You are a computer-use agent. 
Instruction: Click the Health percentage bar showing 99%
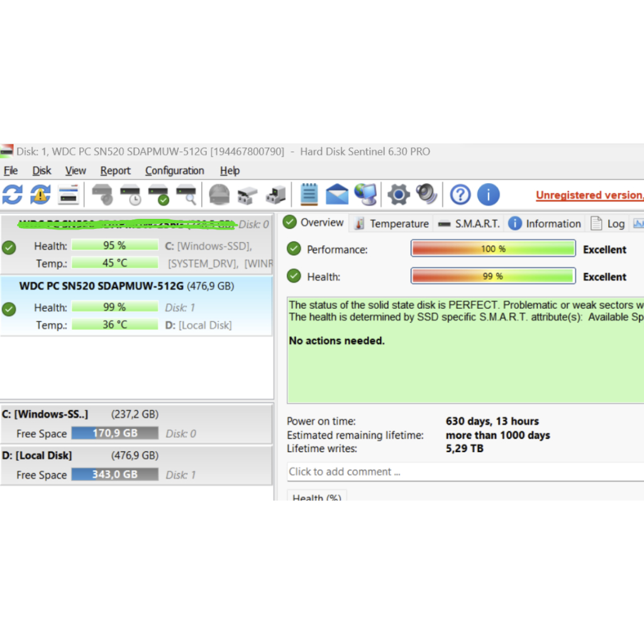click(492, 275)
